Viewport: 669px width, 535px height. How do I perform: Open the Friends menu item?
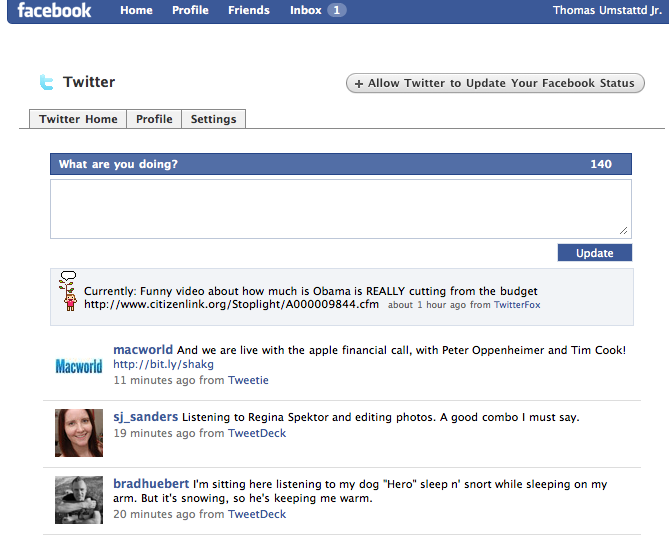click(x=249, y=10)
